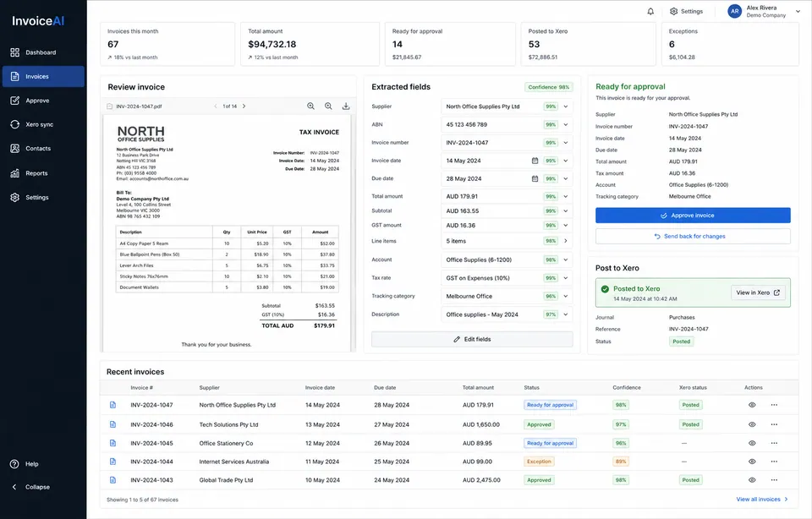The image size is (812, 519).
Task: Open the Line items details arrow
Action: click(566, 241)
